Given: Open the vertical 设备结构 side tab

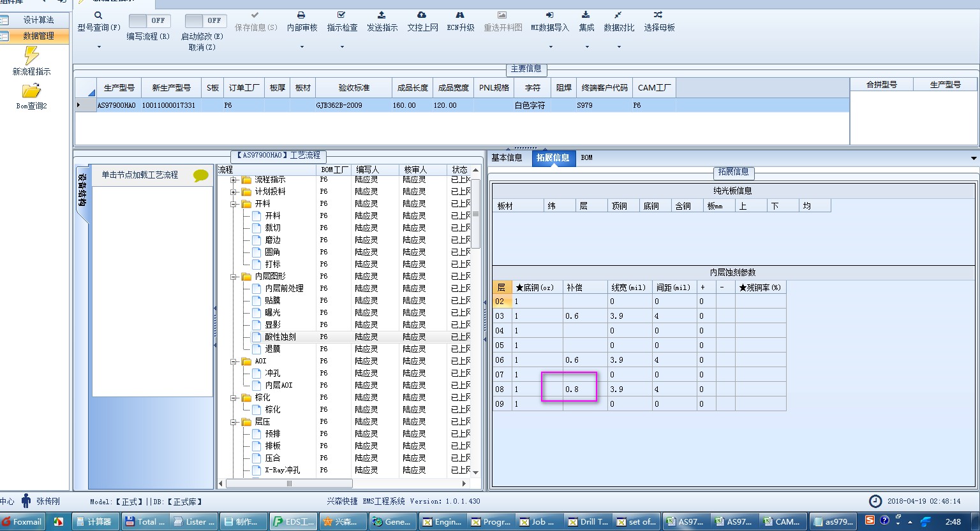Looking at the screenshot, I should [82, 189].
